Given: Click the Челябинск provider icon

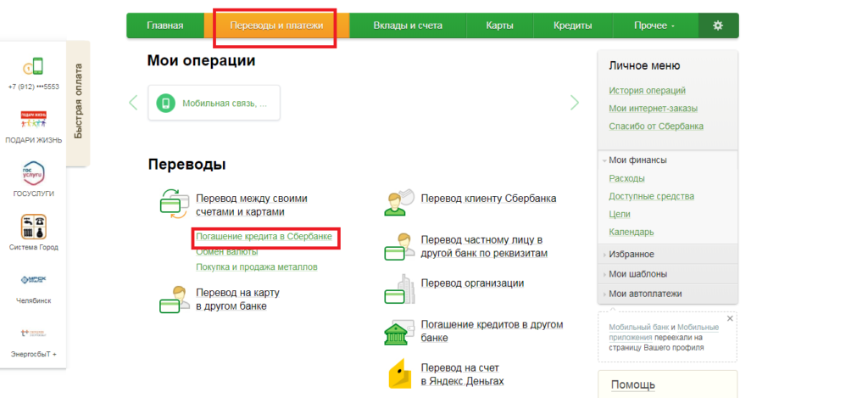Looking at the screenshot, I should [x=34, y=281].
